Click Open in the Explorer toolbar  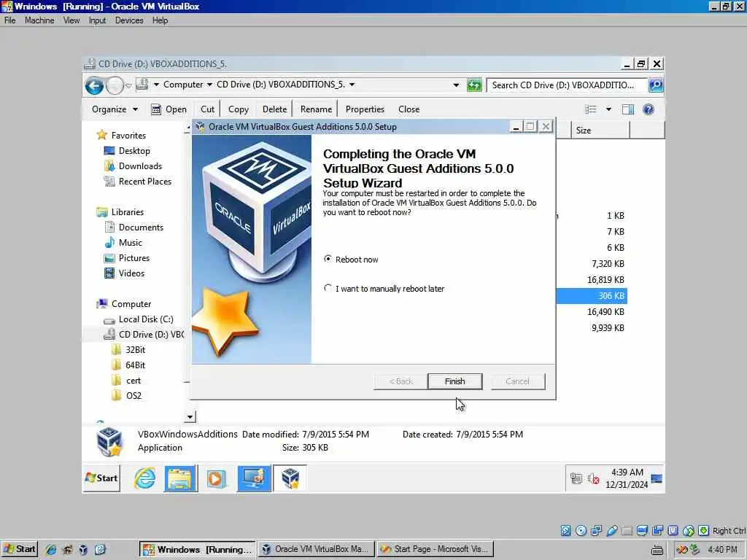[x=169, y=109]
